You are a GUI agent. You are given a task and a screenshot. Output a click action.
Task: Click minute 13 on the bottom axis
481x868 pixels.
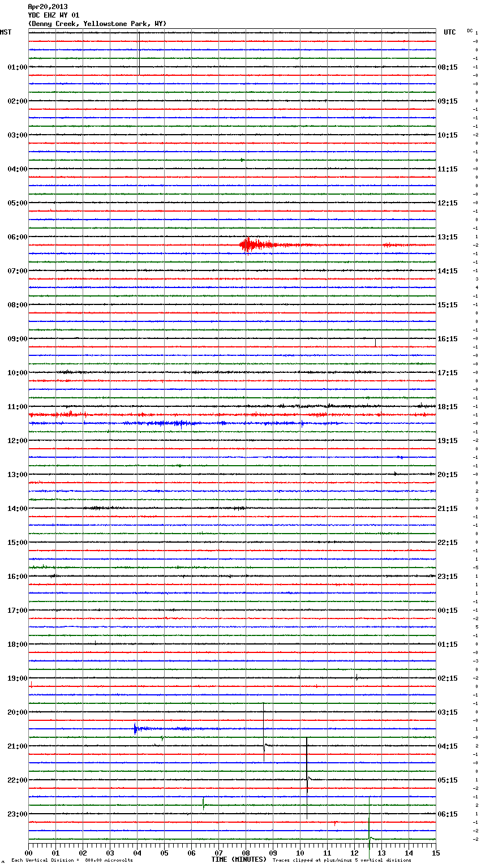coord(382,853)
